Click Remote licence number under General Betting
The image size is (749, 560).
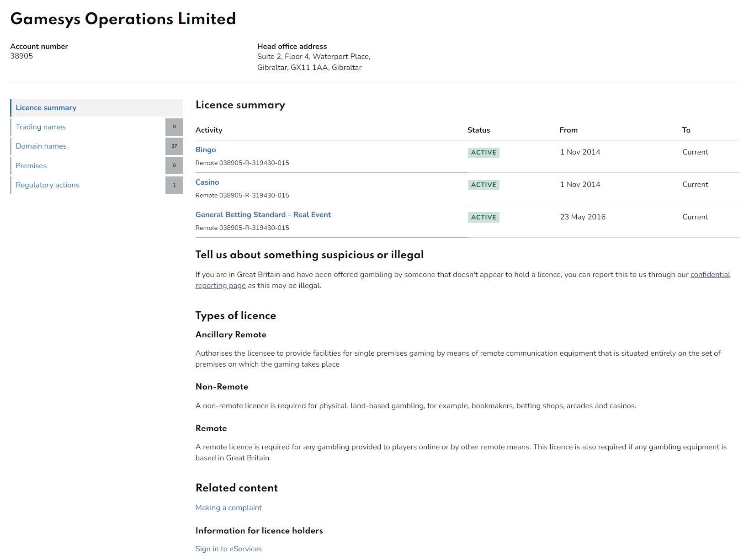(242, 228)
